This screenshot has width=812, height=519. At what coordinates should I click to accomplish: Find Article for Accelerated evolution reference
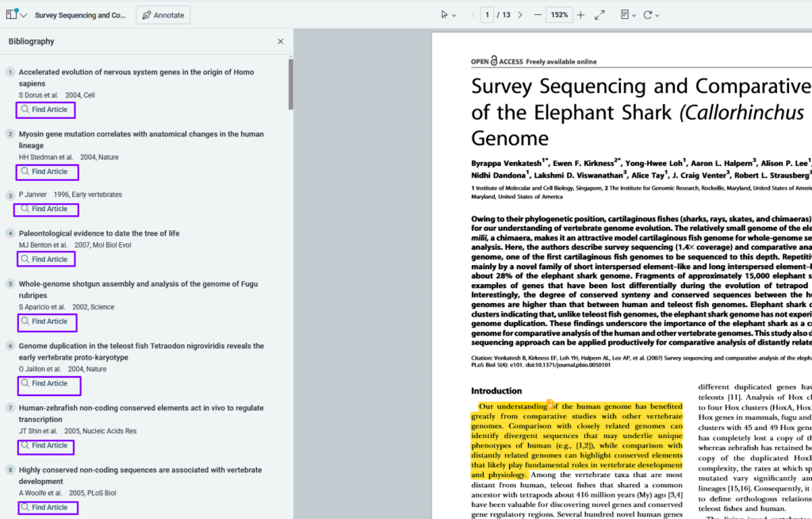pos(46,110)
